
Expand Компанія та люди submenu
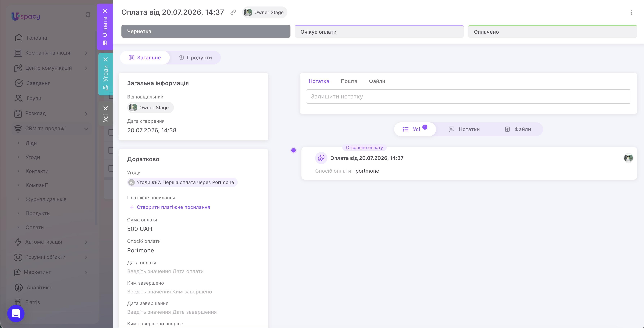86,53
